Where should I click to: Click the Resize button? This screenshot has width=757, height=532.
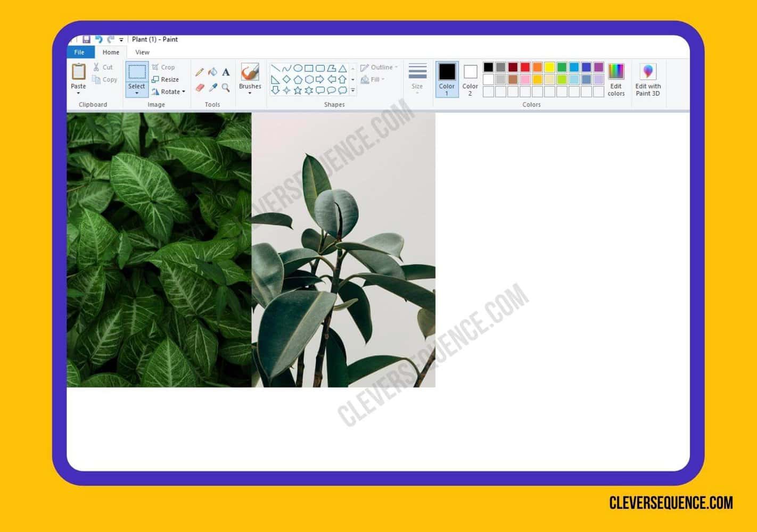point(167,79)
